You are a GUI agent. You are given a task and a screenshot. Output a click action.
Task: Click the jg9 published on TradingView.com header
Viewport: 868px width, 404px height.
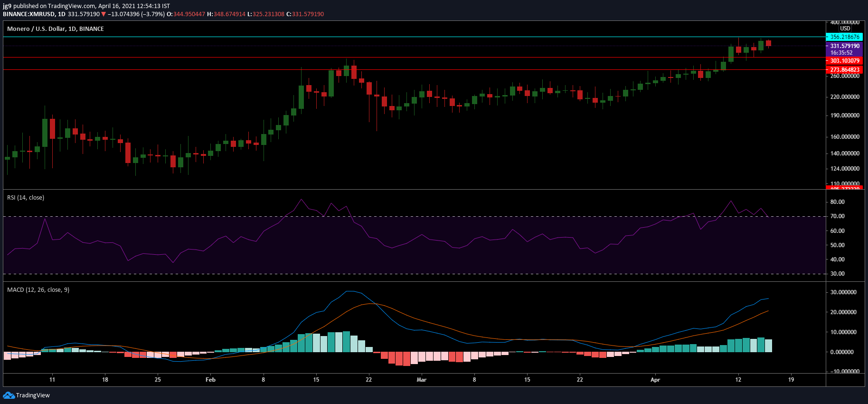pos(86,6)
